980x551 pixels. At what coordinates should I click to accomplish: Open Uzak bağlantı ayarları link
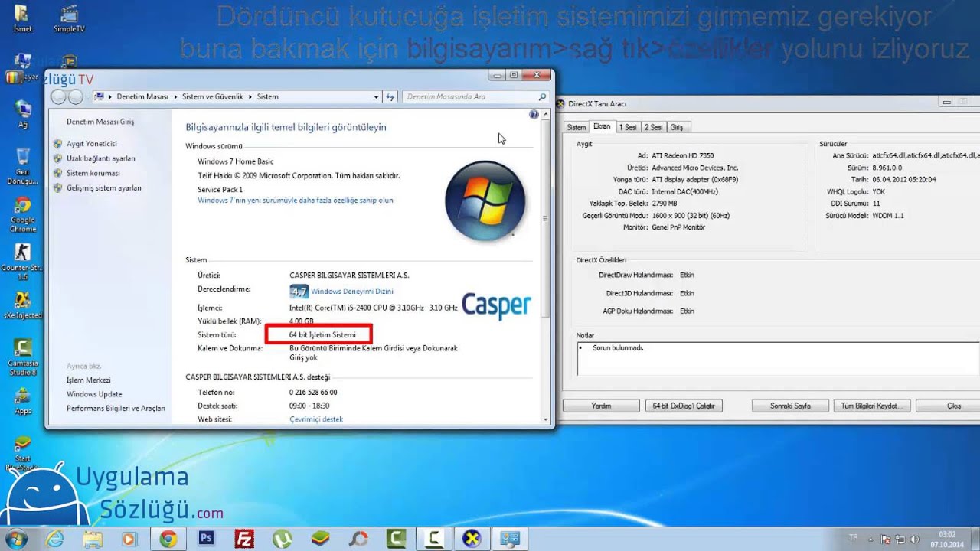[x=101, y=158]
